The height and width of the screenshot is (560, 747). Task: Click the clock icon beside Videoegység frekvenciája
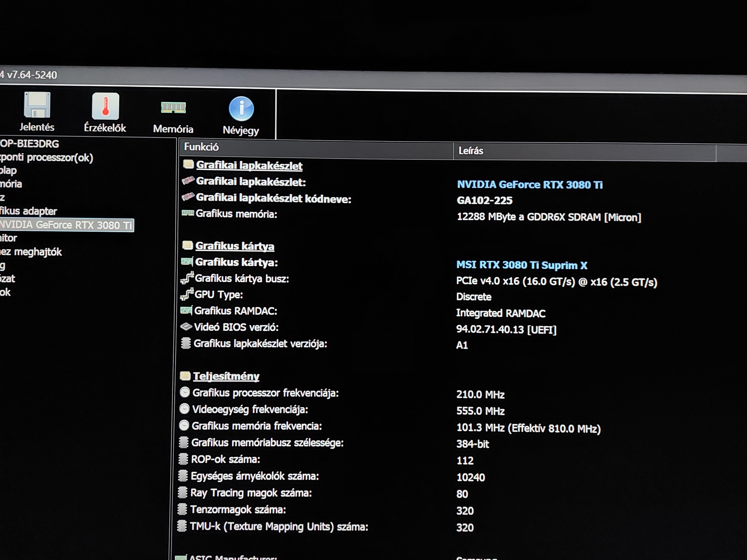[x=184, y=409]
